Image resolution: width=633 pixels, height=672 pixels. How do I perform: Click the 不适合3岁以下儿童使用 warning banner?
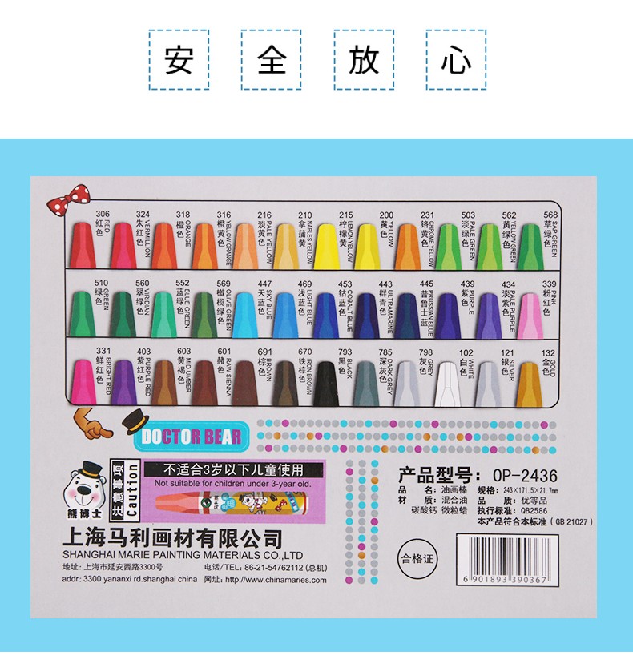coord(233,469)
